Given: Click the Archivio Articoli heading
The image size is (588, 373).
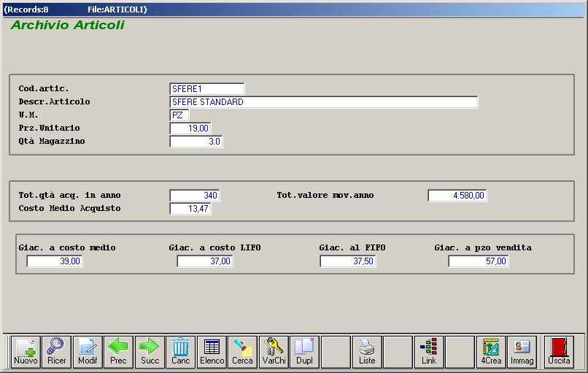Looking at the screenshot, I should 68,25.
